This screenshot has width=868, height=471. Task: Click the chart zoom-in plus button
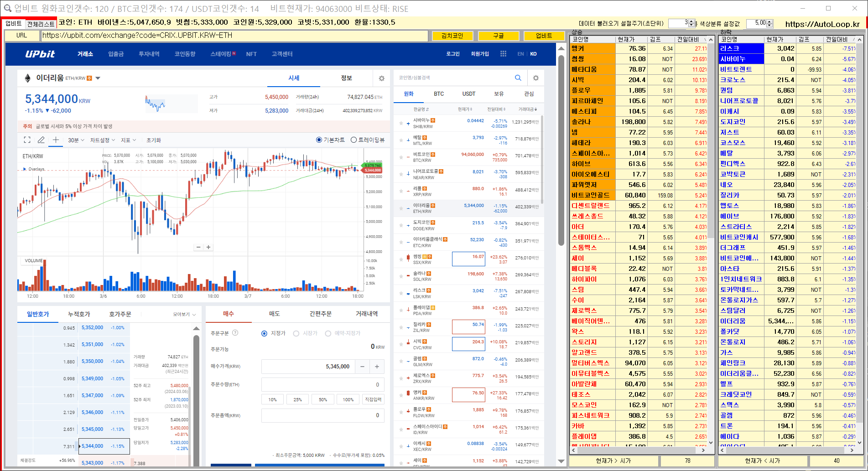click(208, 247)
